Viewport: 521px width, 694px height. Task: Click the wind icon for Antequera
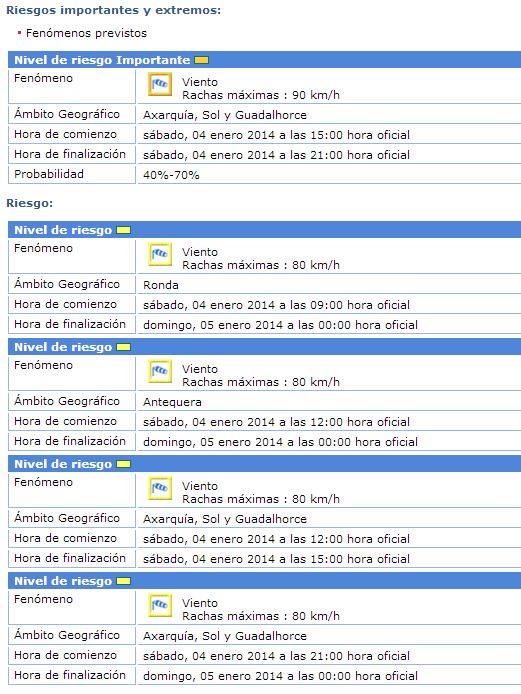pyautogui.click(x=160, y=371)
